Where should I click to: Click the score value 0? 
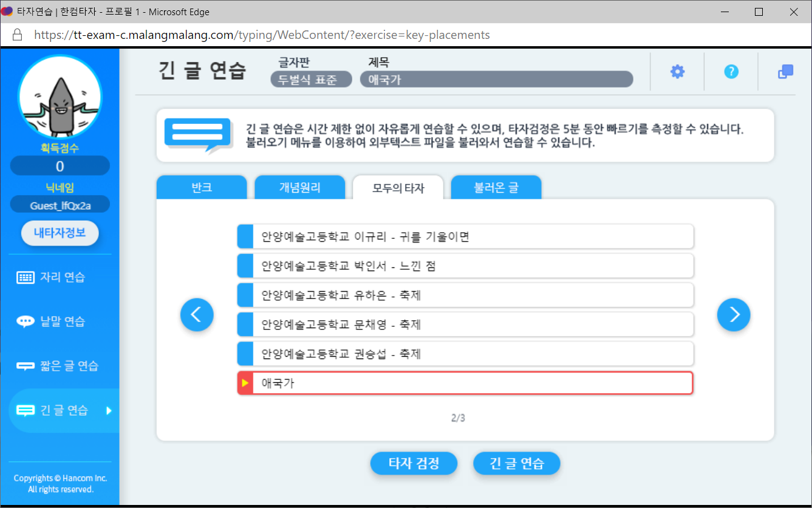click(60, 166)
